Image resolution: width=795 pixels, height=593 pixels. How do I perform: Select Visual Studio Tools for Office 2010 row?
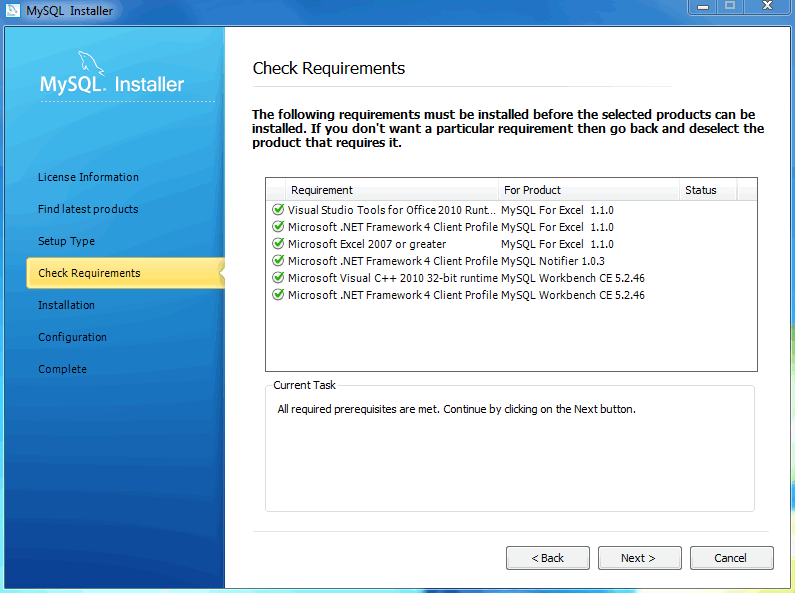pyautogui.click(x=511, y=210)
